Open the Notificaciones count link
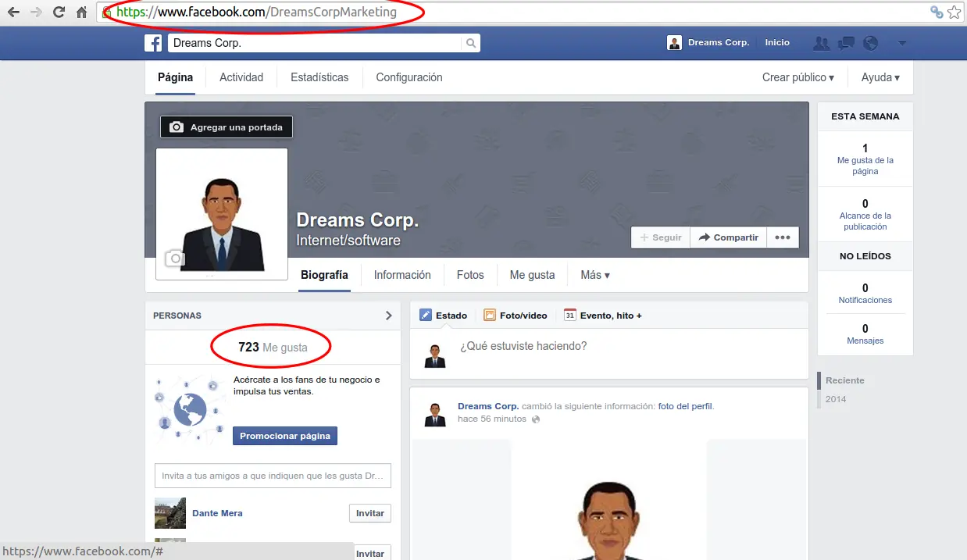This screenshot has width=967, height=560. coord(865,294)
